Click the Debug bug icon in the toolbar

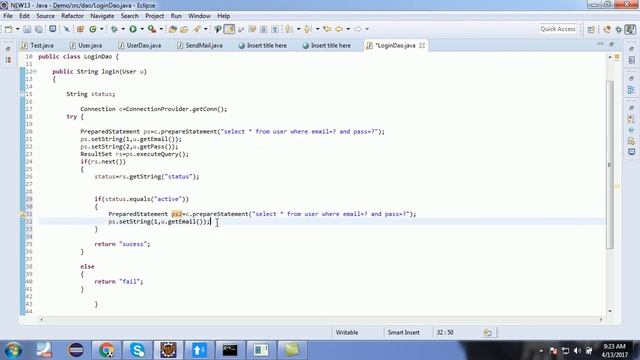click(x=114, y=29)
